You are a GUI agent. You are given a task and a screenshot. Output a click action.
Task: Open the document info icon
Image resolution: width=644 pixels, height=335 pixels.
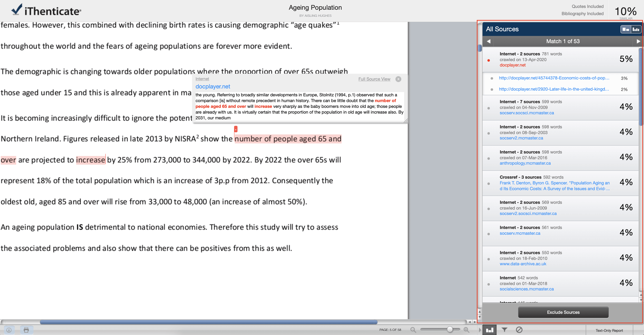click(x=9, y=330)
